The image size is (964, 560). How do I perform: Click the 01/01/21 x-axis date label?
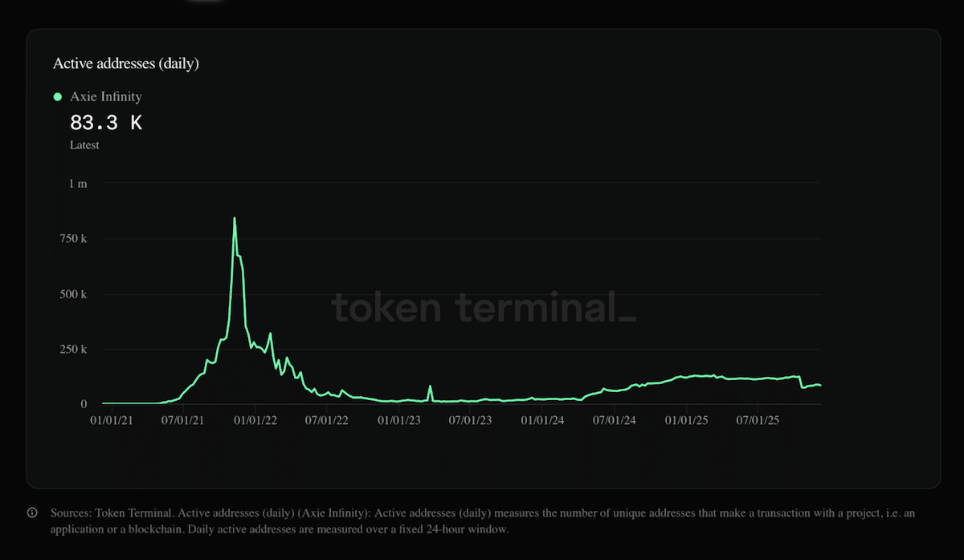coord(111,420)
